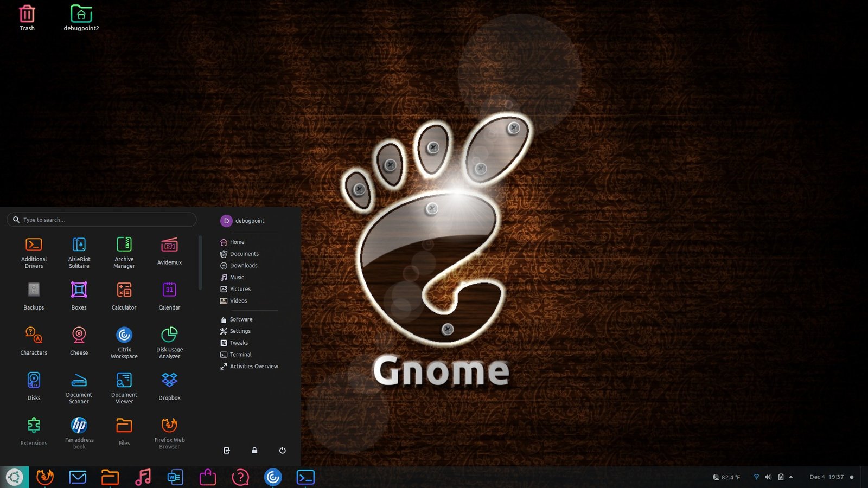
Task: Select Activities Overview in the menu
Action: click(x=253, y=366)
